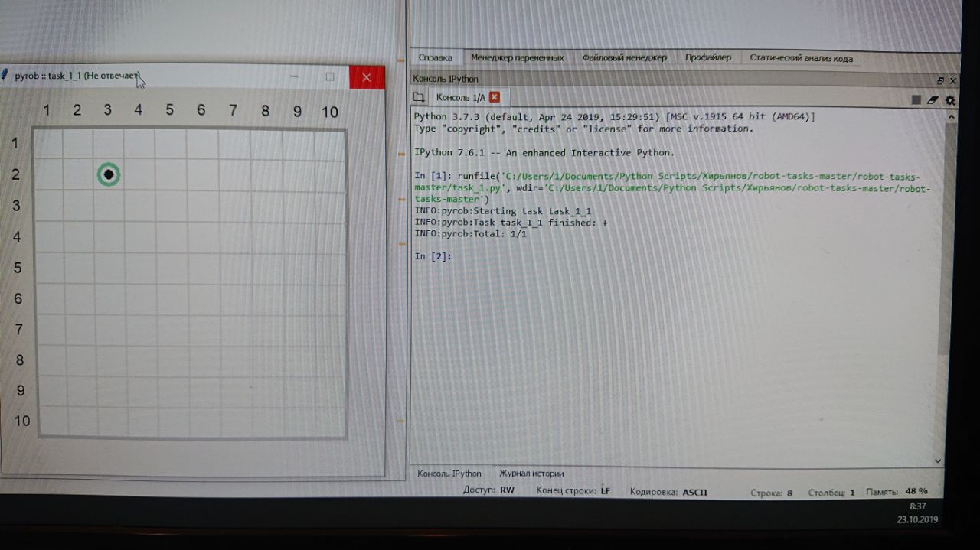
Task: Open the Менеджер переменных tab
Action: pyautogui.click(x=517, y=57)
